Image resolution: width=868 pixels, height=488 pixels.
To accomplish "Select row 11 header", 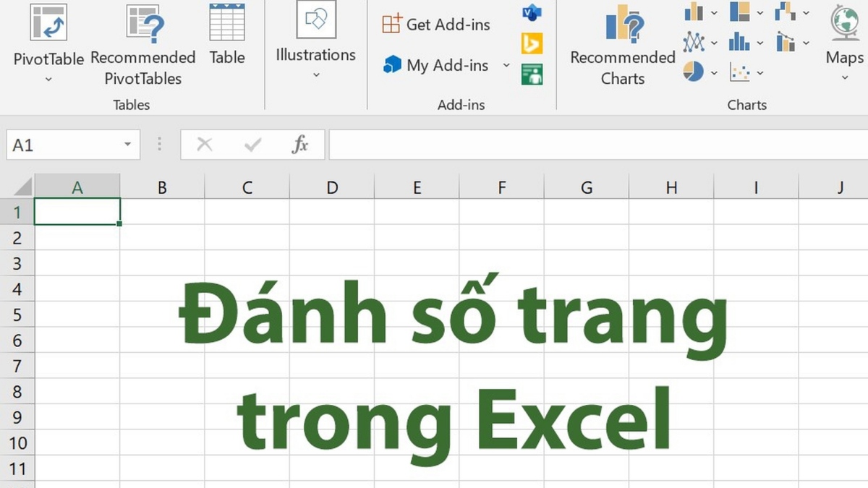I will [17, 468].
